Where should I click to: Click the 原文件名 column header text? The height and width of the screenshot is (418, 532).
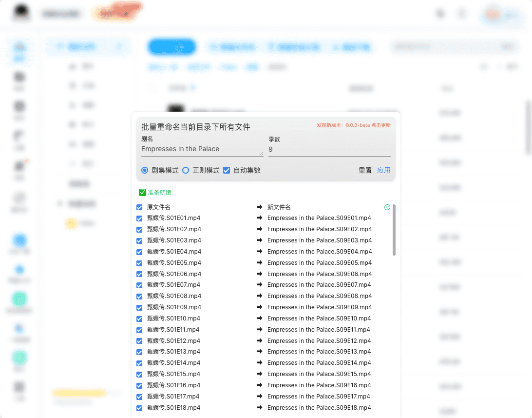(158, 207)
